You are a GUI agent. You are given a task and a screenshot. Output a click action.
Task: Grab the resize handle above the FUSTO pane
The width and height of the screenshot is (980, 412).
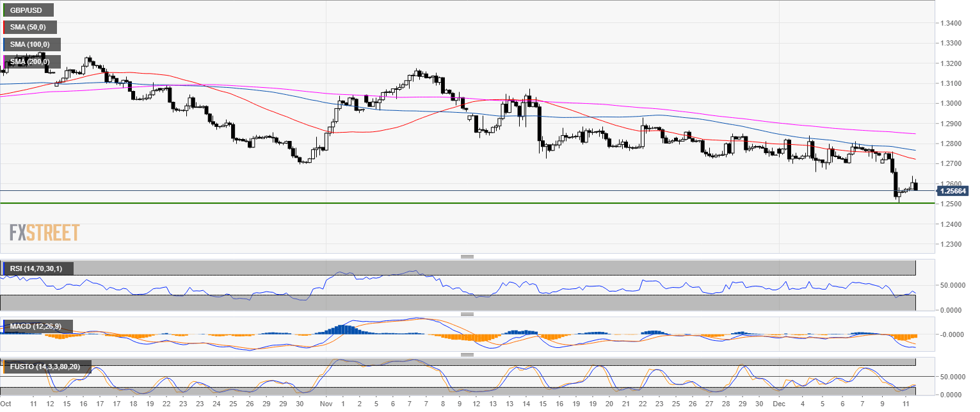[467, 354]
